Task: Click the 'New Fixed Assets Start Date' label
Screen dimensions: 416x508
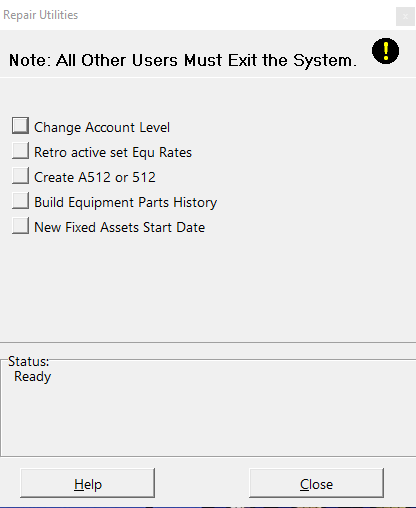Action: 120,227
